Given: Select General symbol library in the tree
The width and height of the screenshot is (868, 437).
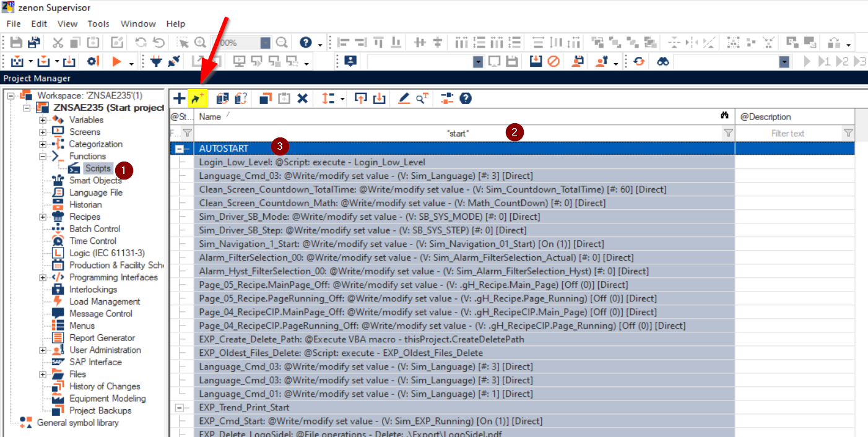Looking at the screenshot, I should point(78,423).
